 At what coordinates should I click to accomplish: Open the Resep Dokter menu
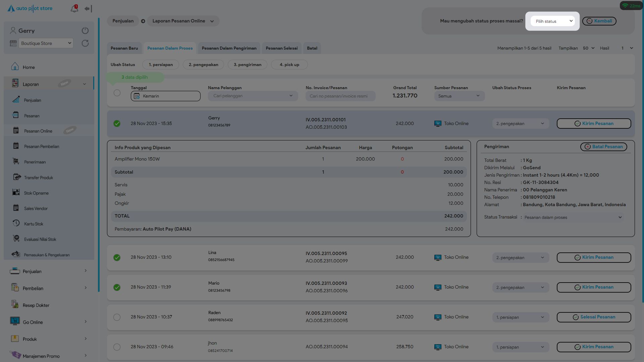(x=36, y=305)
